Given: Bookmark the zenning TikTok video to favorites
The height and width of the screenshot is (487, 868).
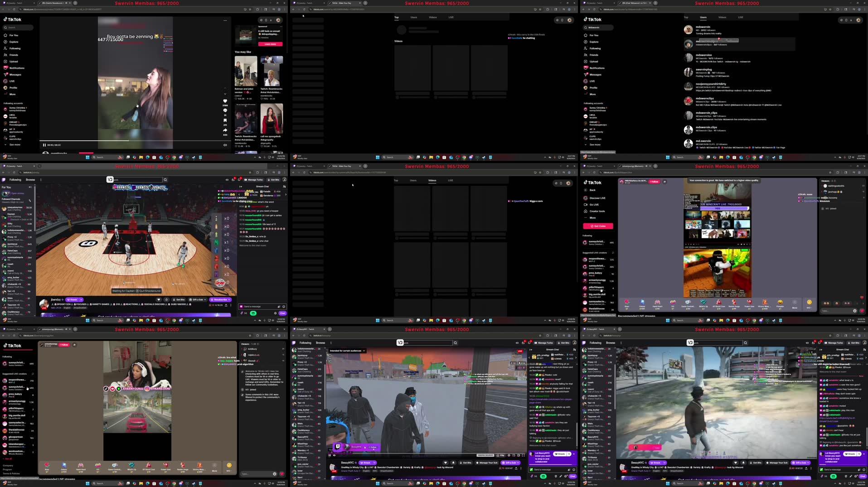Looking at the screenshot, I should (x=225, y=121).
